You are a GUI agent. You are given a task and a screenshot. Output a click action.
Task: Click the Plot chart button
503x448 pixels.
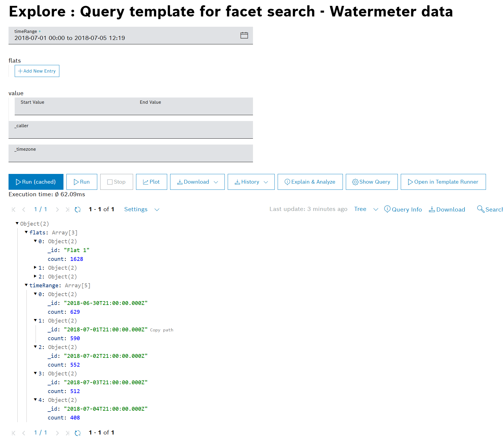pos(151,182)
